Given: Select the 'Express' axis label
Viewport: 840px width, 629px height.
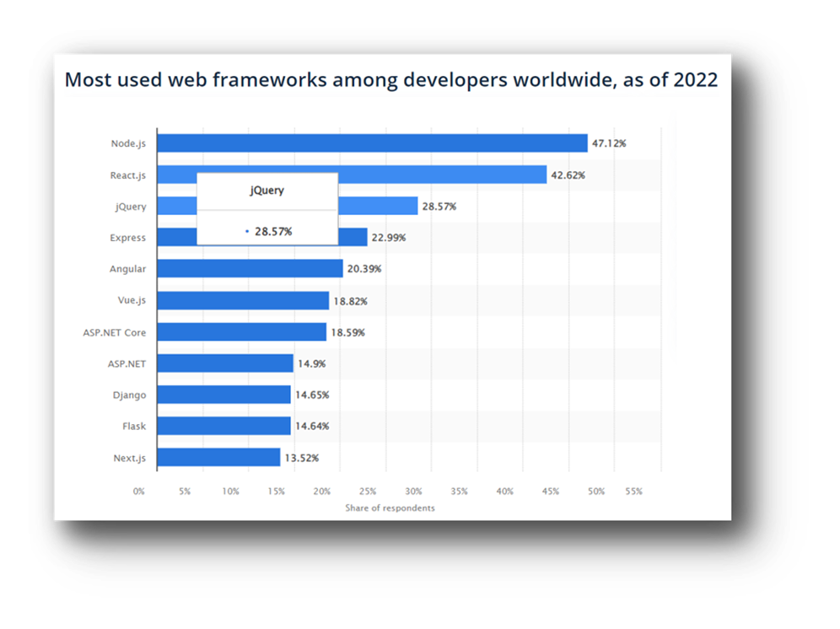Looking at the screenshot, I should point(127,238).
